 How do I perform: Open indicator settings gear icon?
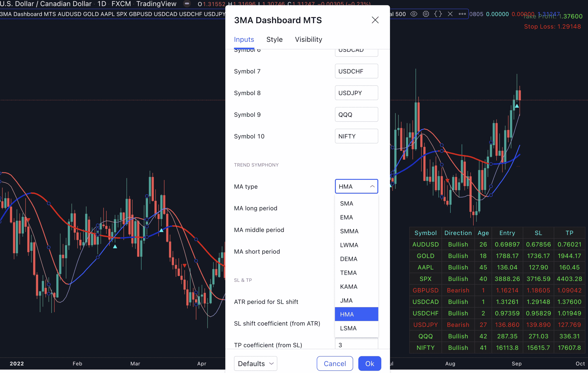426,14
